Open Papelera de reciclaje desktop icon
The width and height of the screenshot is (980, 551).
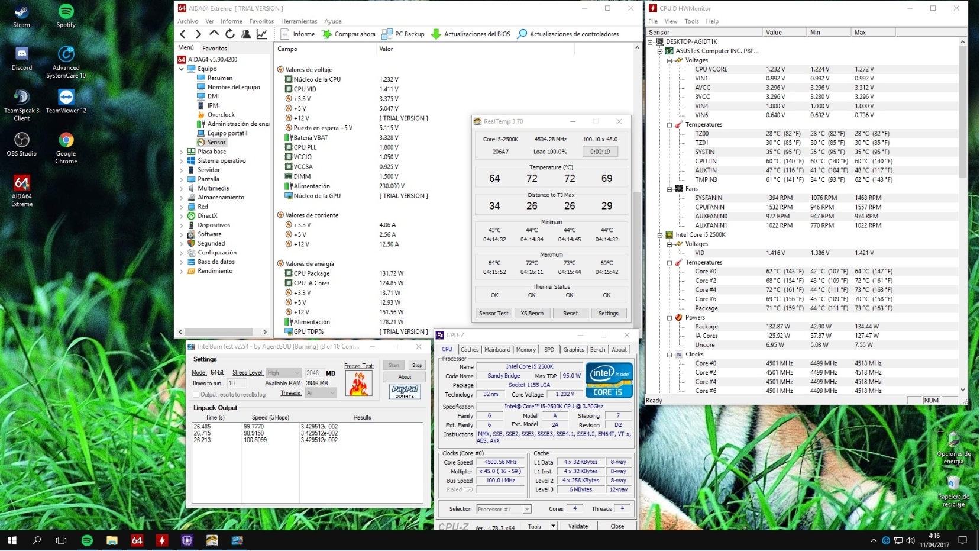pyautogui.click(x=953, y=492)
